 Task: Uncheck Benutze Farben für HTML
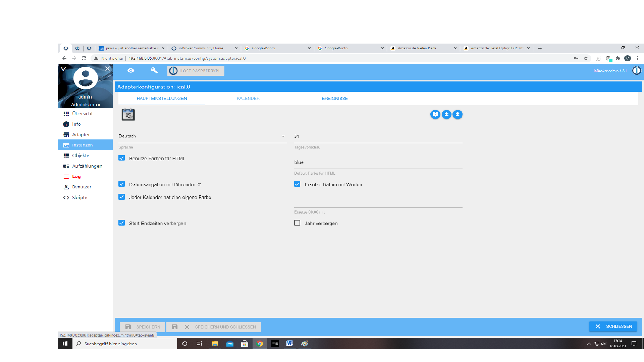[122, 158]
